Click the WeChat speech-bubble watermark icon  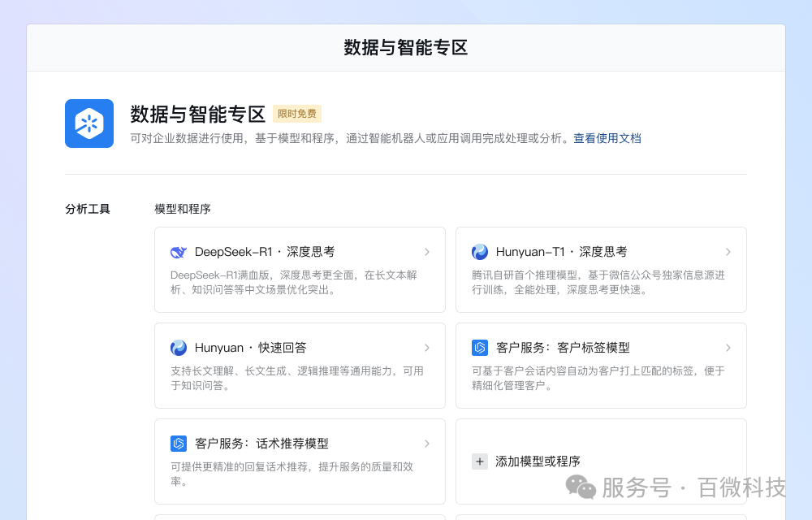click(579, 485)
